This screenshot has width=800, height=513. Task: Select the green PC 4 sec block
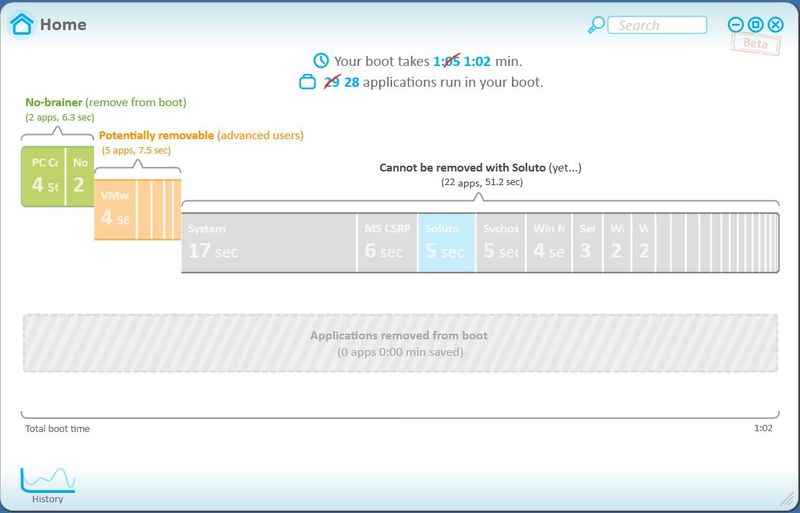(x=43, y=176)
